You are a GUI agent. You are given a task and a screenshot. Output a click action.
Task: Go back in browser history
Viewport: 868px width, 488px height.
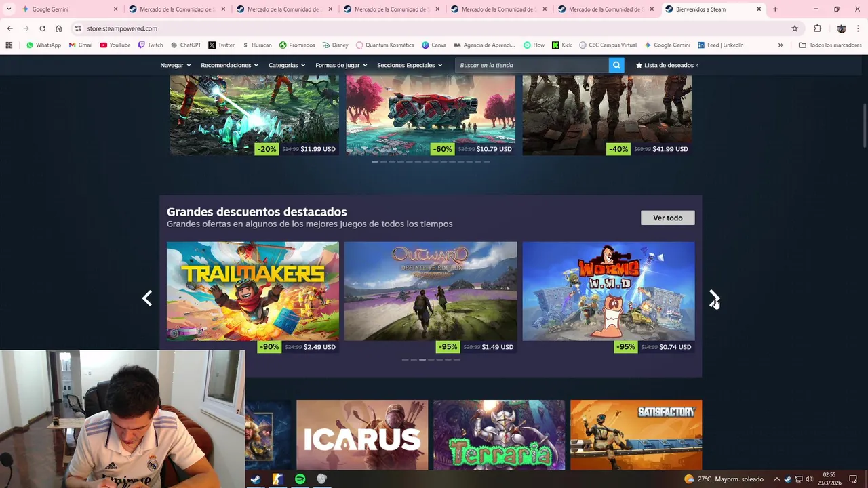pyautogui.click(x=9, y=28)
